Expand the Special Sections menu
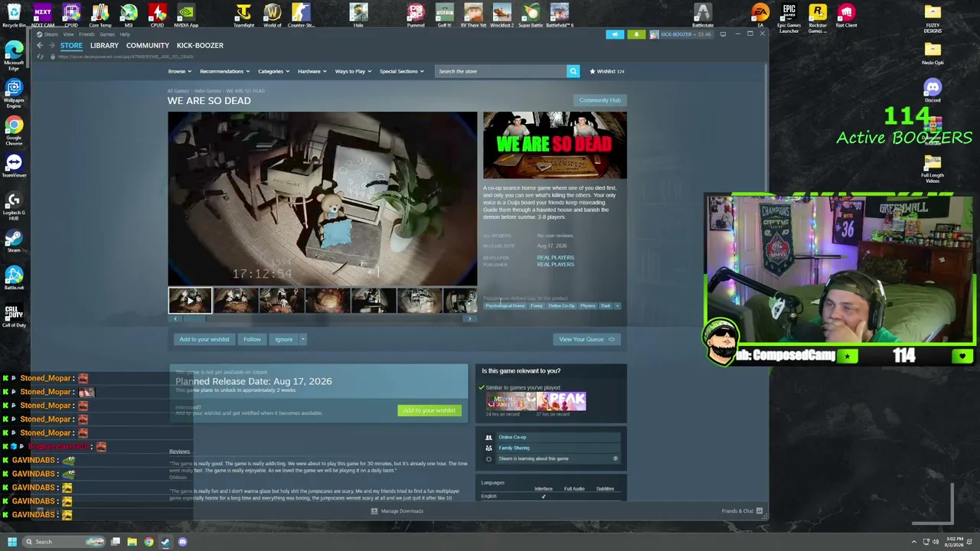980x551 pixels. click(402, 71)
